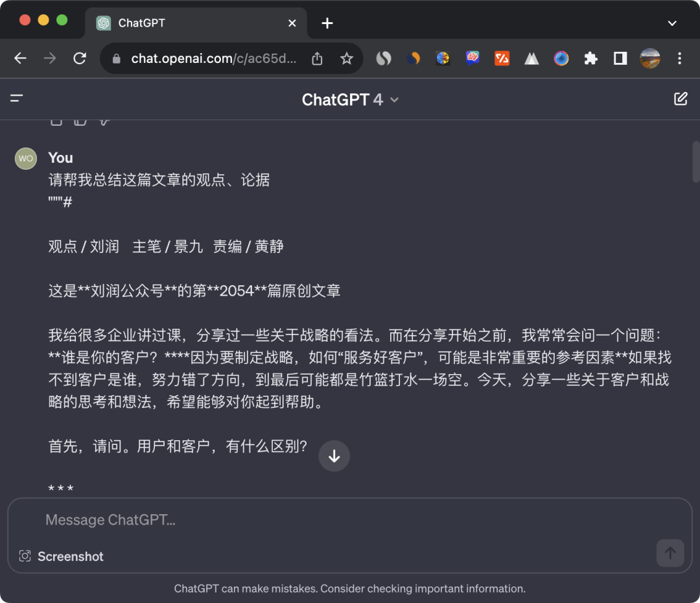Reload the ChatGPT page
Viewport: 700px width, 603px height.
pos(80,58)
